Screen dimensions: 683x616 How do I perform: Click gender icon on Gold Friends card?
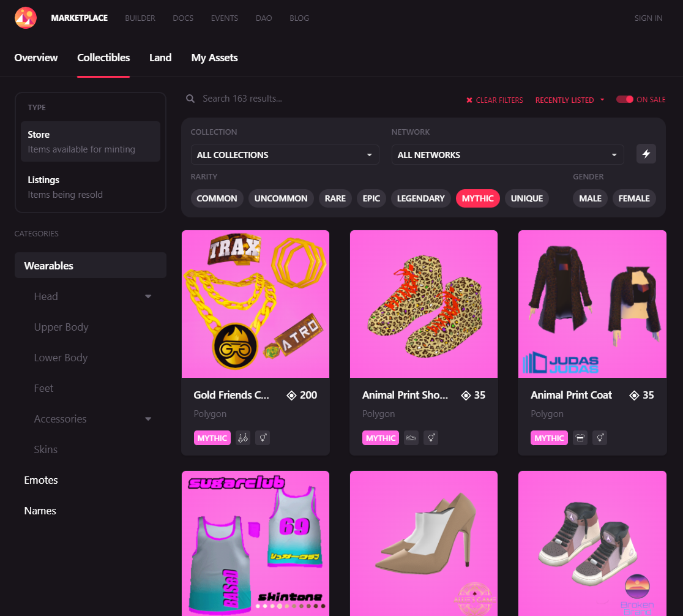tap(263, 438)
